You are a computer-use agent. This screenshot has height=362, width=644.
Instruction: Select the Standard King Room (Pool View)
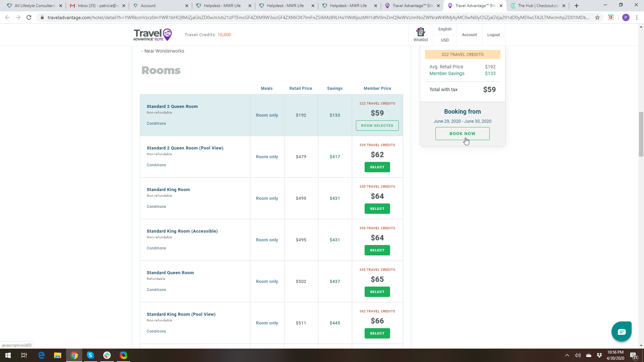pyautogui.click(x=377, y=333)
